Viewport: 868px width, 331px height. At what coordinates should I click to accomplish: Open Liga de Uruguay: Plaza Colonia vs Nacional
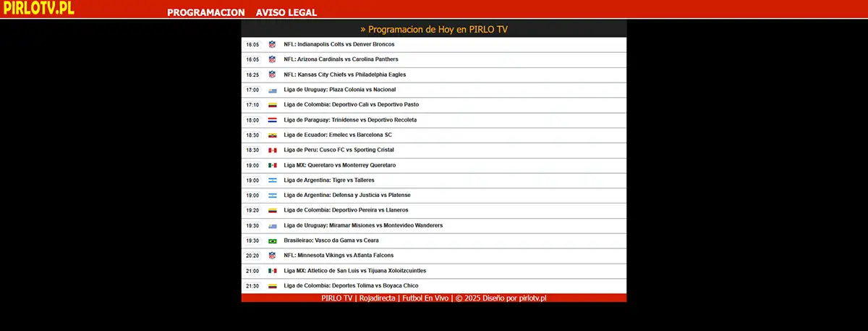coord(340,90)
